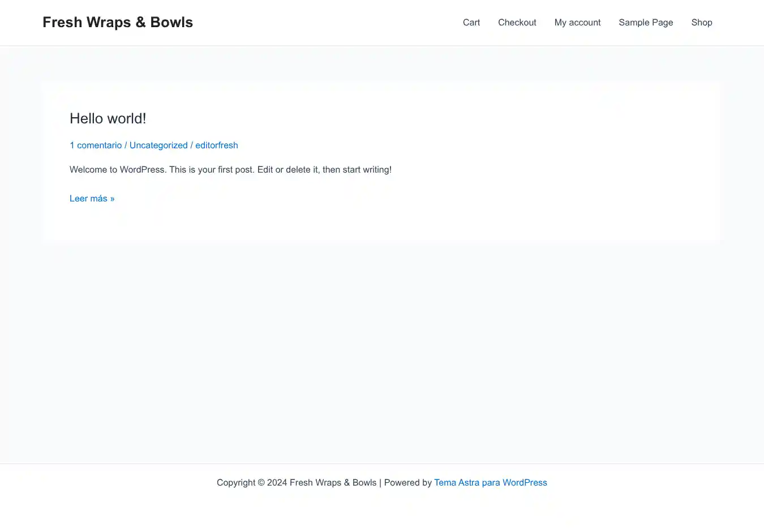Visit the editorfresh author link
This screenshot has width=764, height=532.
tap(216, 145)
